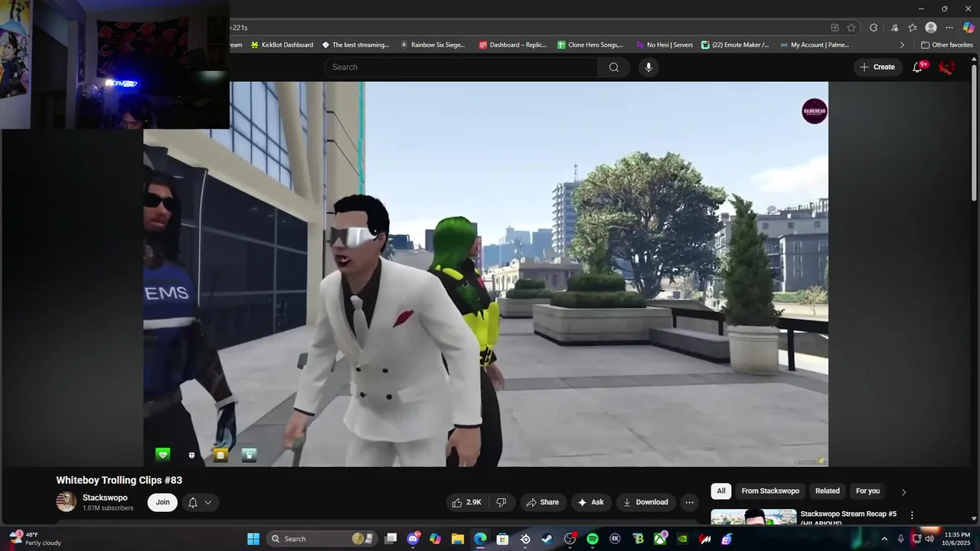
Task: Open the No Hesi | Servers bookmark
Action: pos(664,45)
